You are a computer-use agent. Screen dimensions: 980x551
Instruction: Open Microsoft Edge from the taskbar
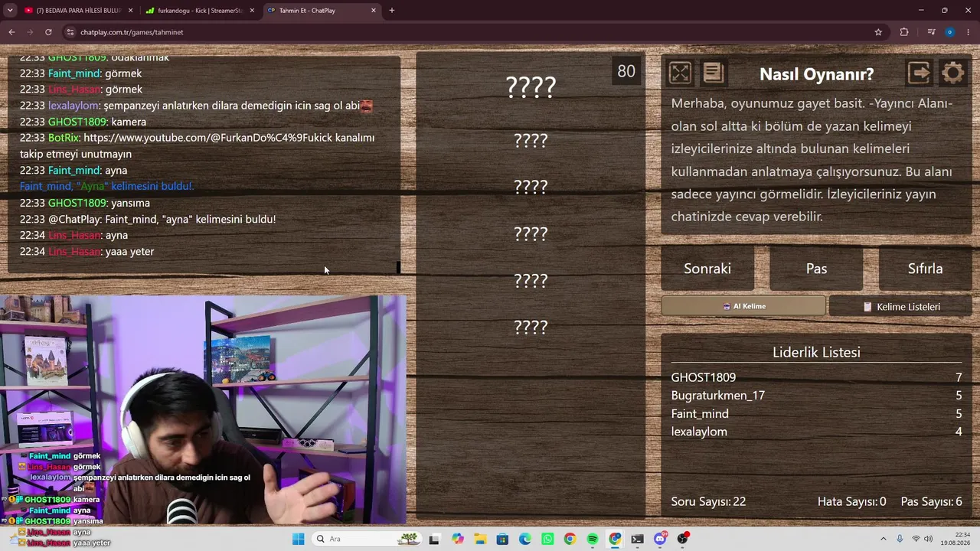[525, 539]
